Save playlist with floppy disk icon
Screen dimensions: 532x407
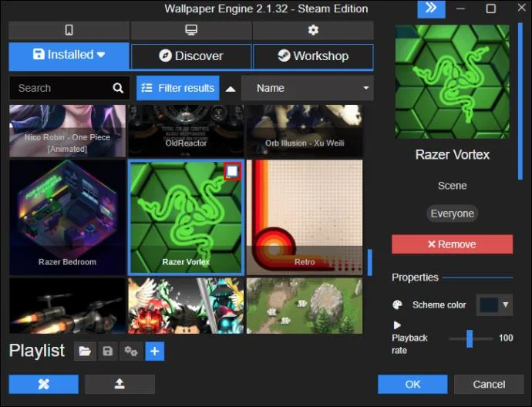107,351
